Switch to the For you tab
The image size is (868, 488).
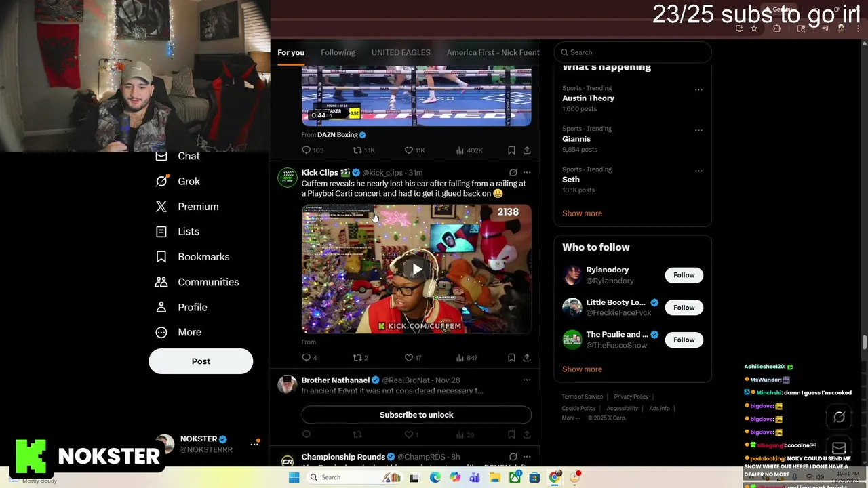[x=291, y=53]
